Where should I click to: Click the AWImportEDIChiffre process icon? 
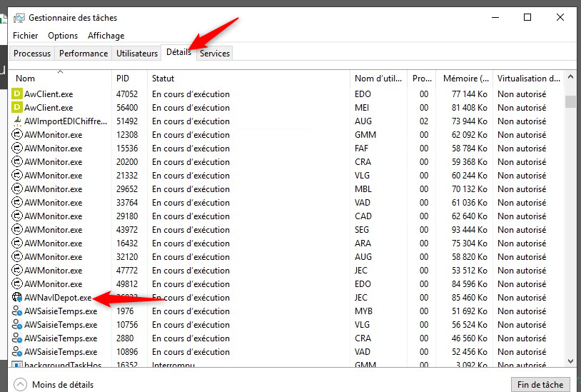[18, 121]
